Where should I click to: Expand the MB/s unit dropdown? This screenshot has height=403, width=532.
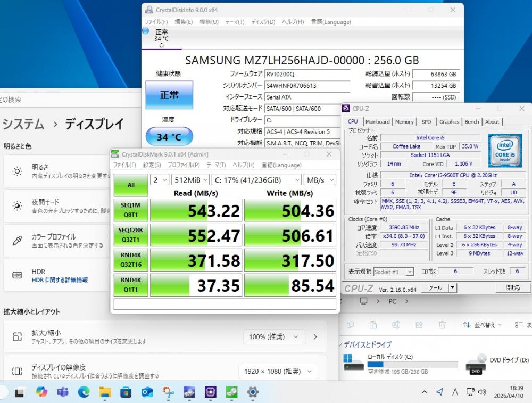pyautogui.click(x=321, y=180)
